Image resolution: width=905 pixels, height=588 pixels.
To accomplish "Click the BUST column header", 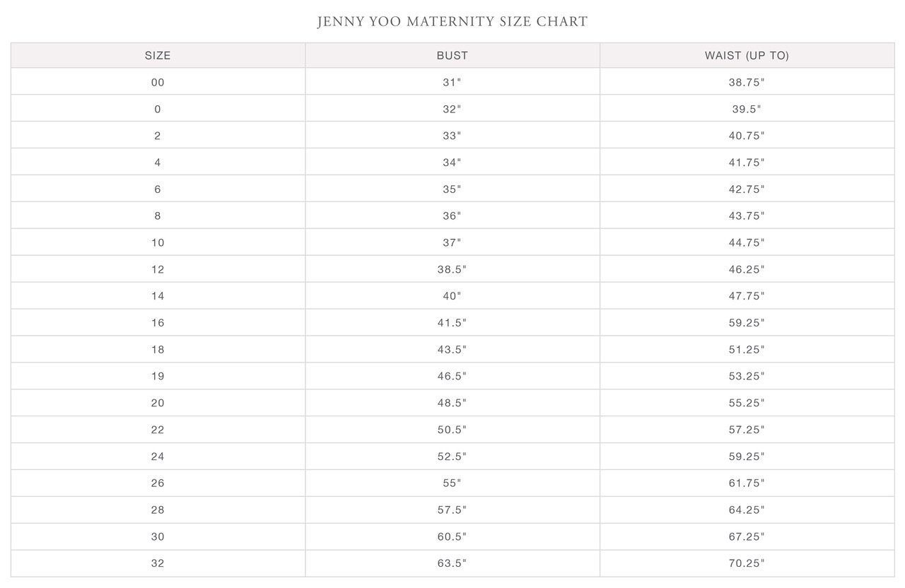I will point(452,55).
